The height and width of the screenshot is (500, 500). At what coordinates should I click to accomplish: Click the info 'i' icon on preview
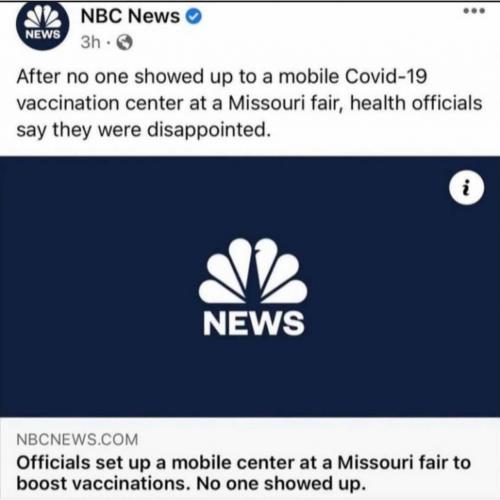coord(466,187)
